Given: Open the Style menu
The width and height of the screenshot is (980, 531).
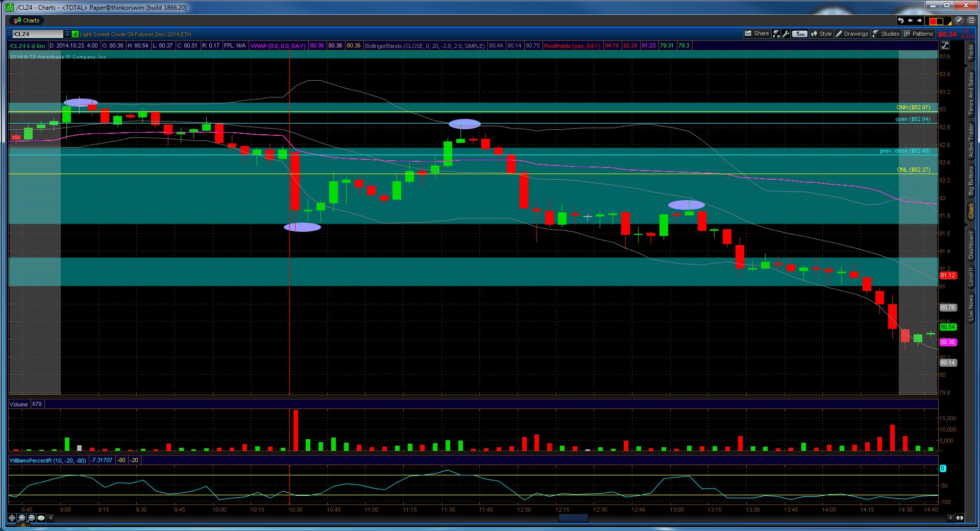Looking at the screenshot, I should click(x=821, y=34).
